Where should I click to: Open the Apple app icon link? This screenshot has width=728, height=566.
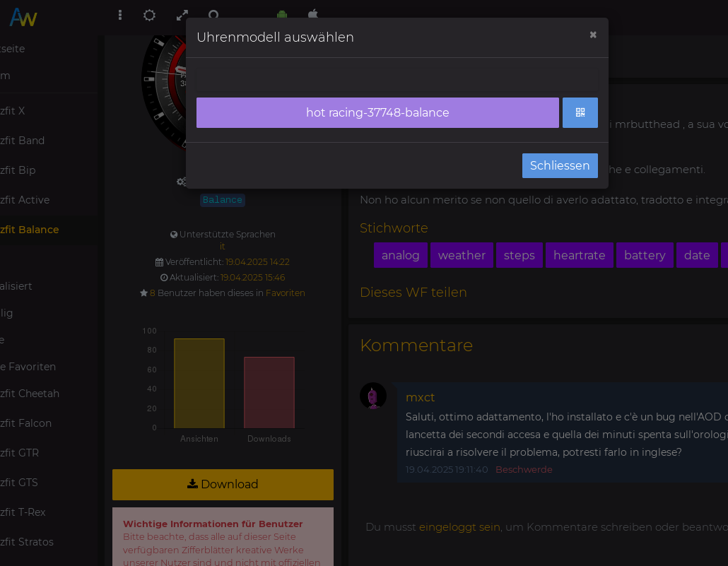point(313,15)
